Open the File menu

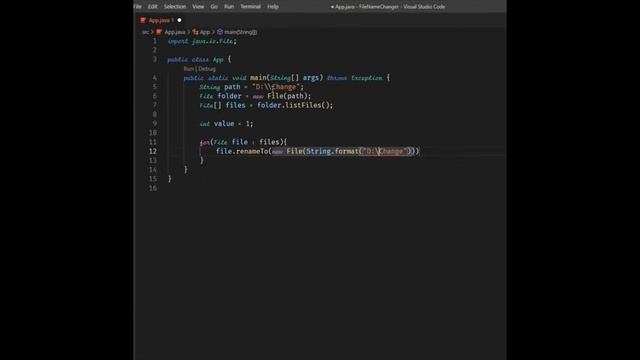click(x=138, y=7)
